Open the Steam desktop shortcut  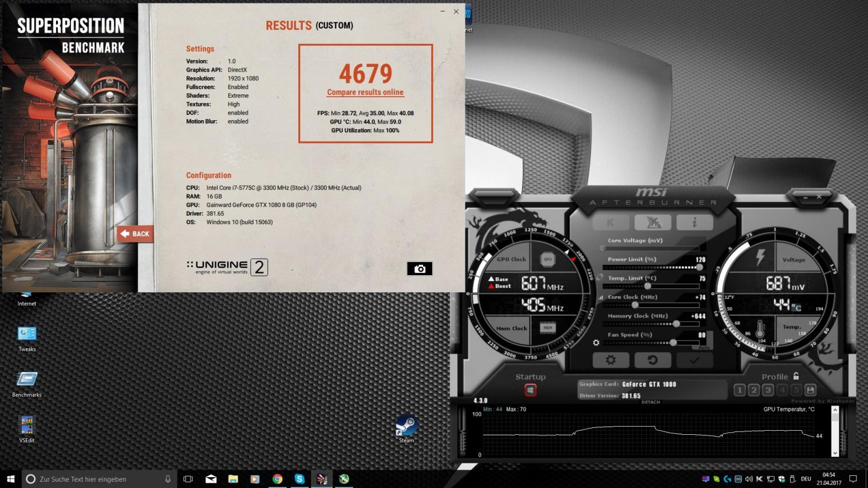tap(407, 429)
